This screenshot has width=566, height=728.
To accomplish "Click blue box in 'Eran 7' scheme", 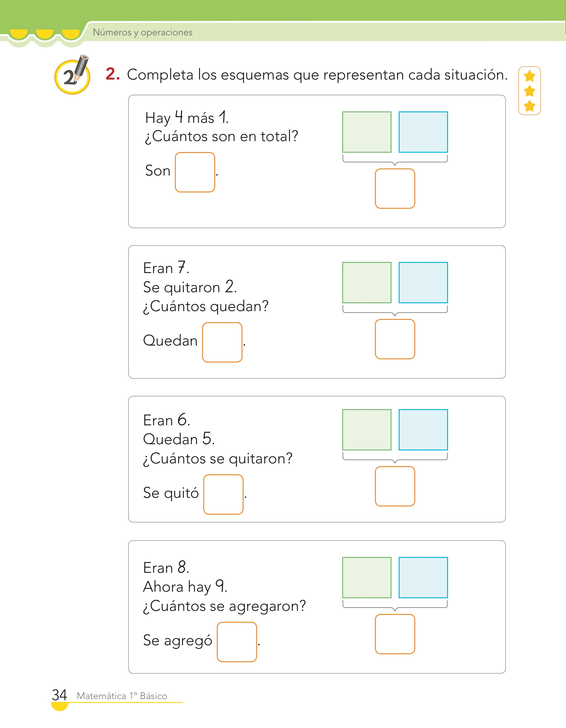I will tap(423, 283).
